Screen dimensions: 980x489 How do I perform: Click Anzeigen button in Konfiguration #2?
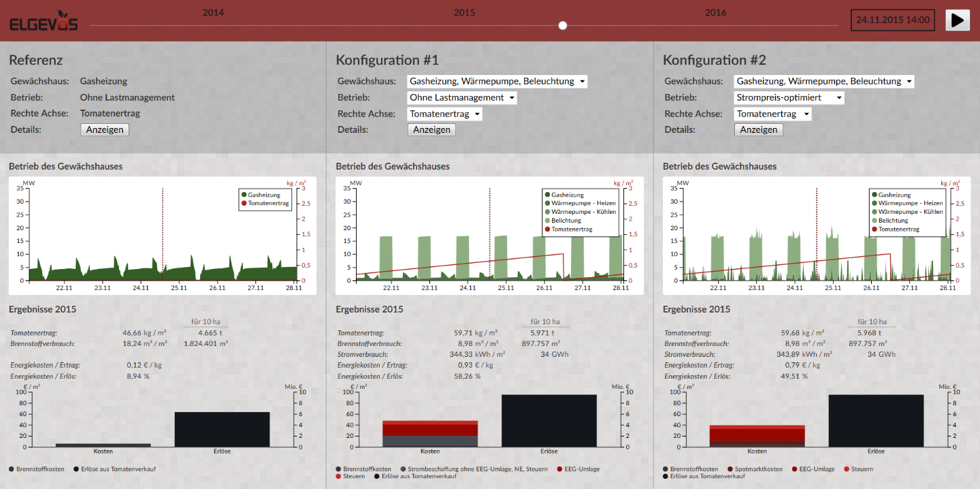pos(759,129)
